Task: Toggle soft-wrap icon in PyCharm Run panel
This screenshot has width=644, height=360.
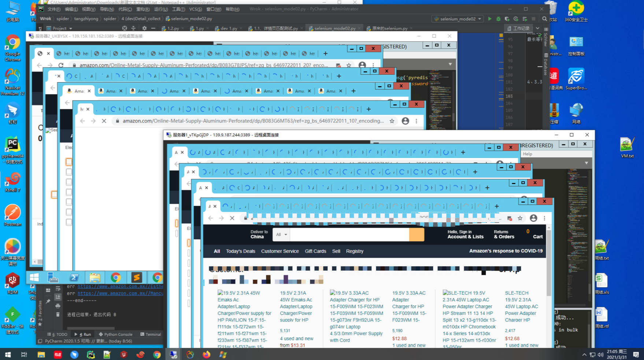Action: point(58,289)
